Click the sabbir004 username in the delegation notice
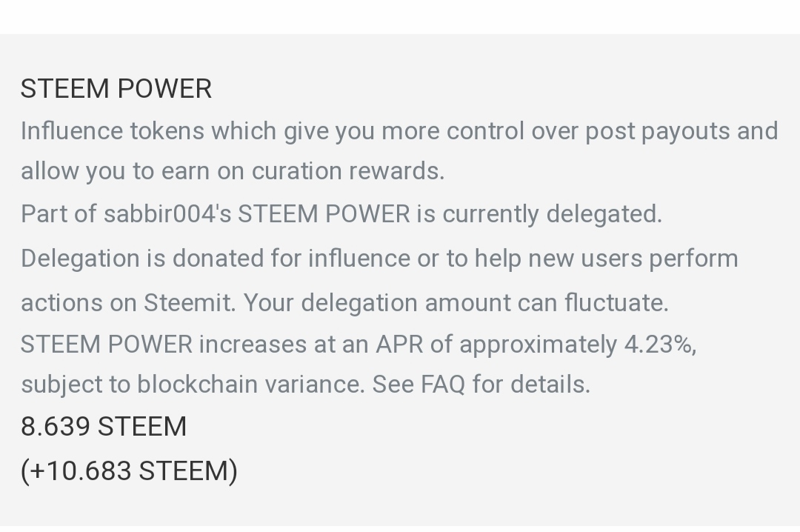The height and width of the screenshot is (532, 800). [167, 214]
